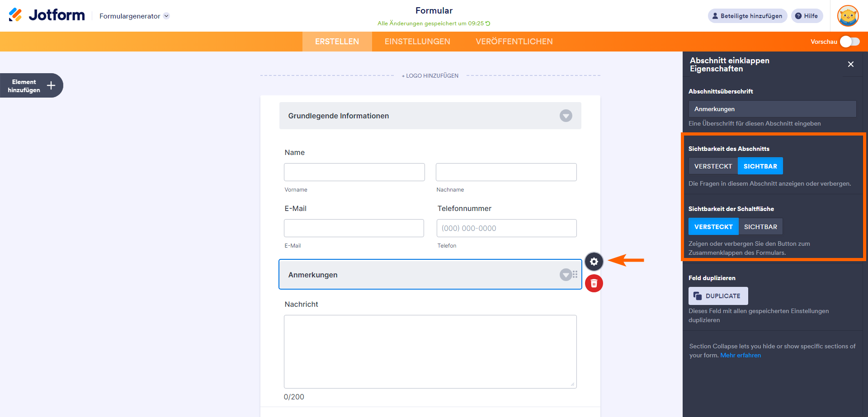
Task: Click the plus icon to add element
Action: pos(51,85)
